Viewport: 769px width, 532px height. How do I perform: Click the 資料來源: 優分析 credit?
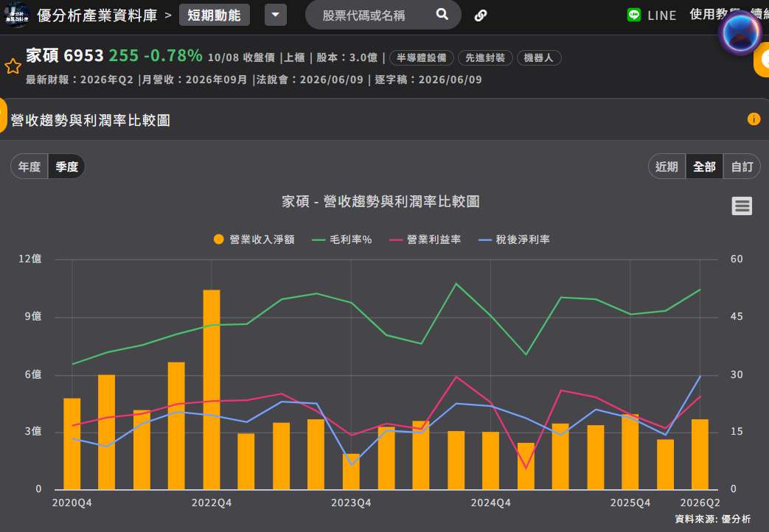713,519
